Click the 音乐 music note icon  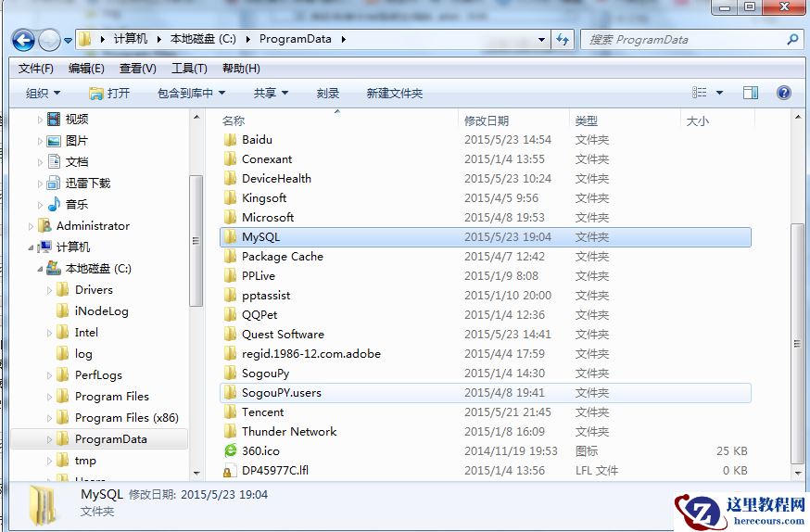(54, 205)
